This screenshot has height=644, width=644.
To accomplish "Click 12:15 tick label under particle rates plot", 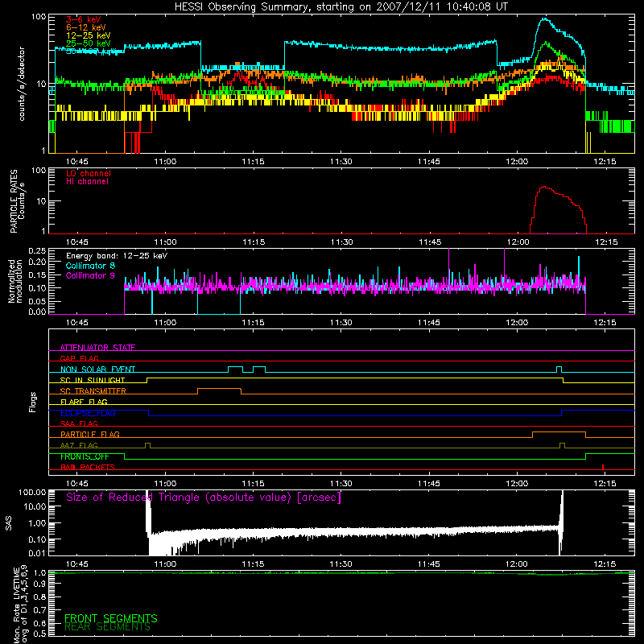I will point(606,242).
